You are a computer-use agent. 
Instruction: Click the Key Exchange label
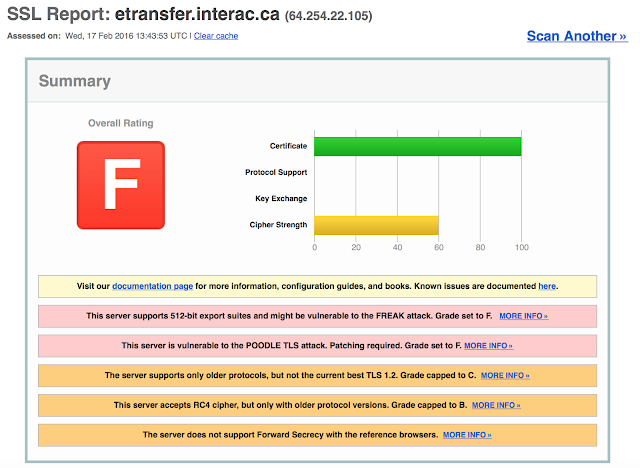click(x=281, y=199)
